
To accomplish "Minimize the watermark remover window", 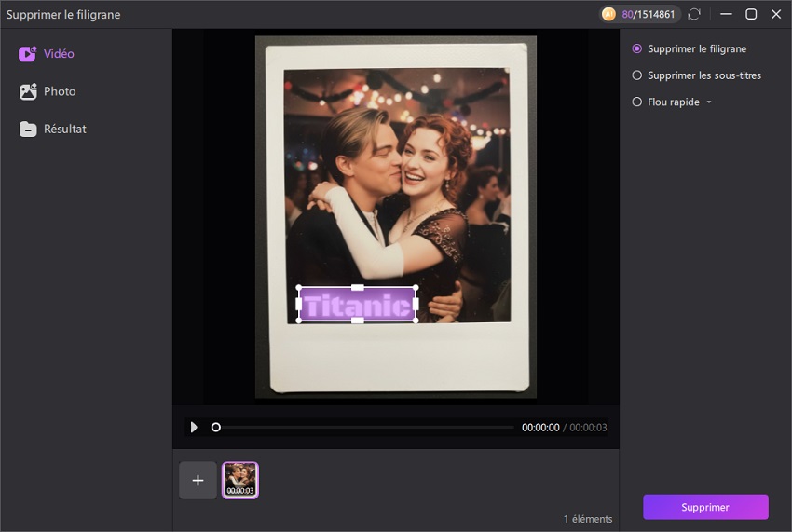I will 726,14.
